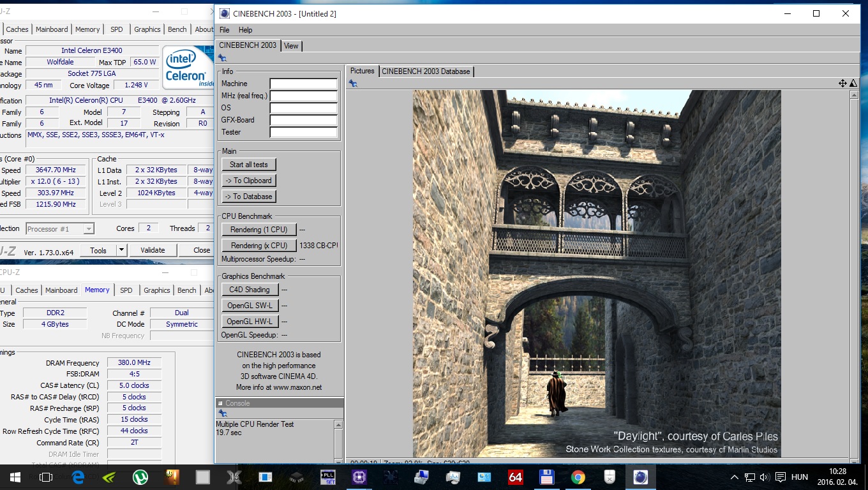Send results with -> To Database
This screenshot has width=868, height=490.
coord(249,197)
